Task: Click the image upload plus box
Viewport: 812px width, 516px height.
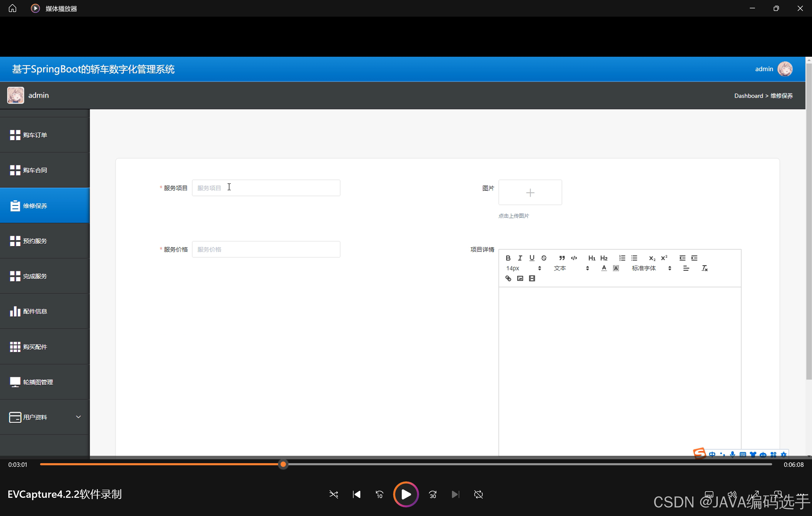Action: (530, 193)
